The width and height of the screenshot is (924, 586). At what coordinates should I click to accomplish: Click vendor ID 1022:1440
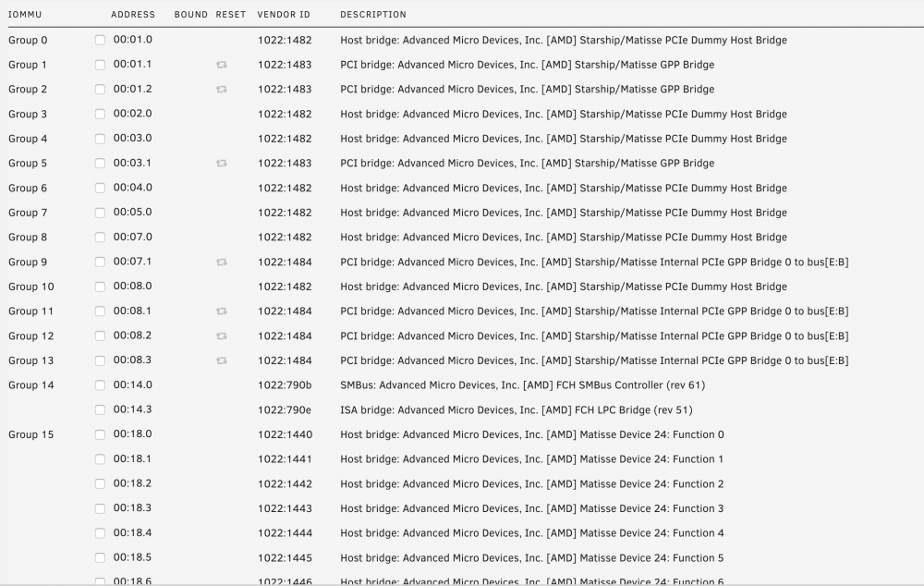(285, 434)
